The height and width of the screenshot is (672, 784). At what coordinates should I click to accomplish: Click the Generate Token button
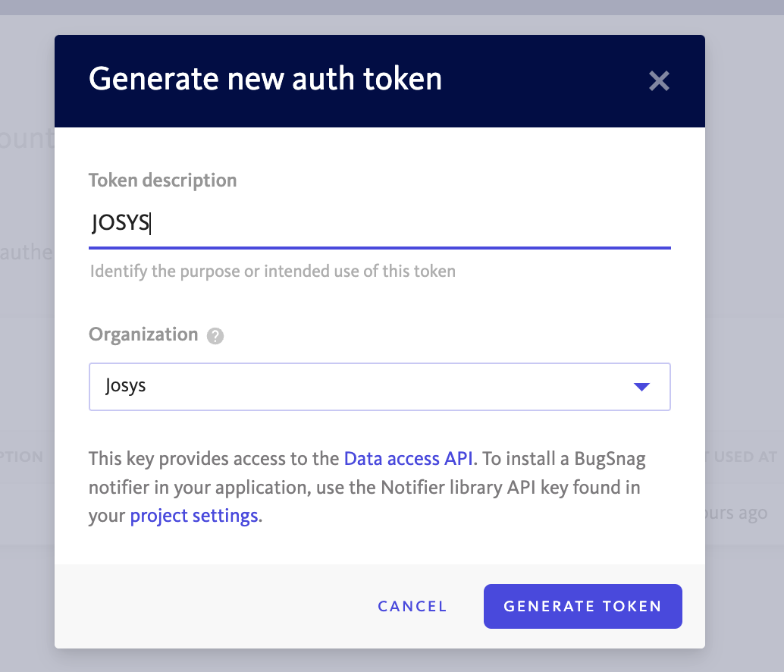coord(582,606)
